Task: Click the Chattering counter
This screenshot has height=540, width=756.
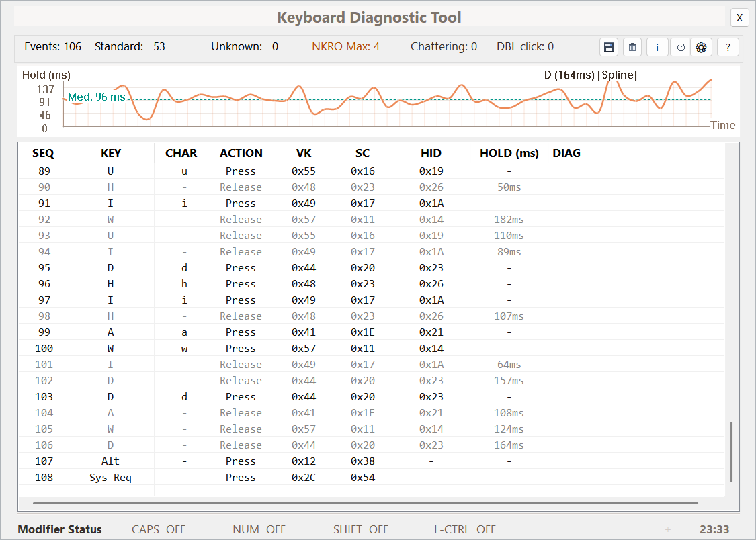Action: [444, 47]
